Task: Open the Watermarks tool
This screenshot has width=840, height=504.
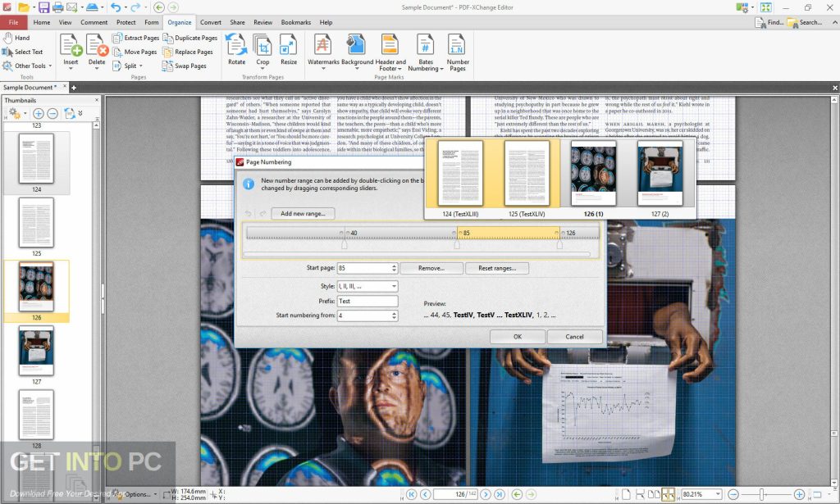Action: pos(323,51)
